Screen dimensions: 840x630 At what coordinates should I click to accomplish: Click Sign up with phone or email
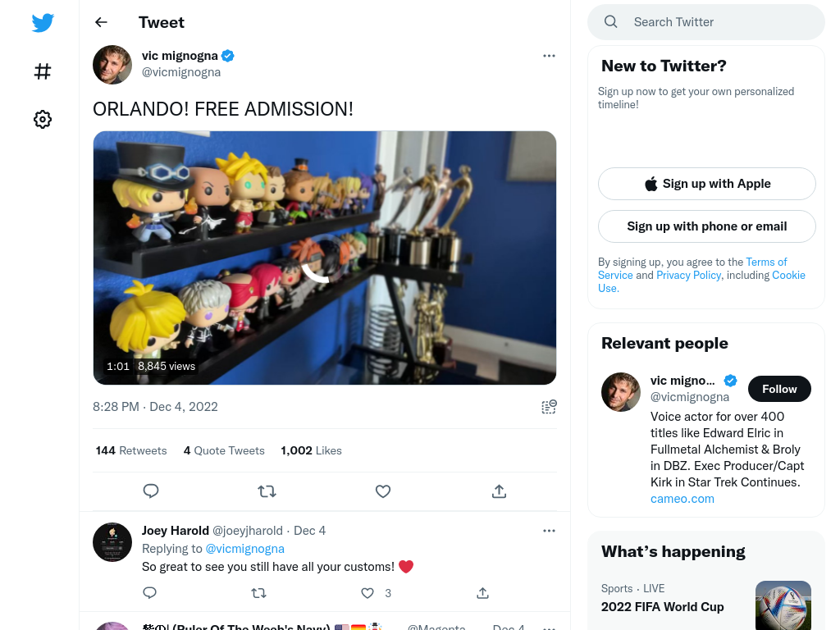pos(707,226)
